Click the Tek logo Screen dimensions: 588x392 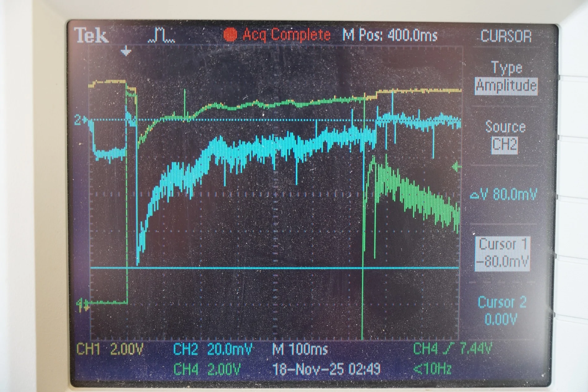pyautogui.click(x=91, y=35)
